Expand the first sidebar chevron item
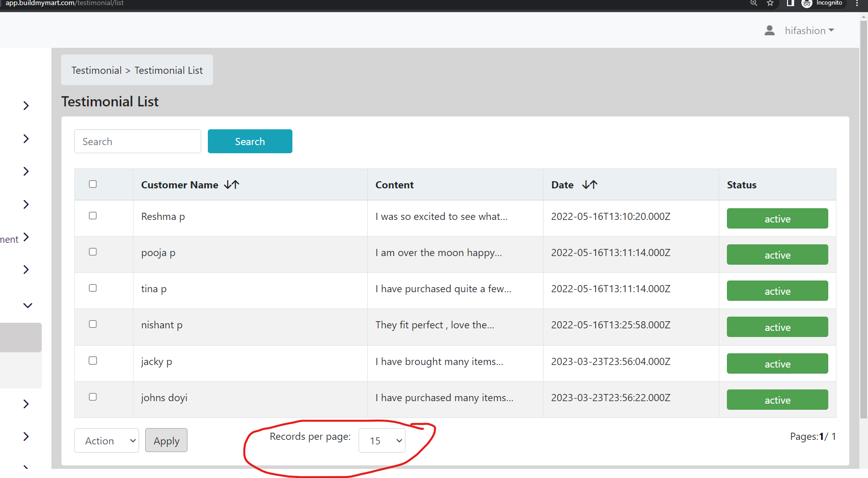 [26, 105]
